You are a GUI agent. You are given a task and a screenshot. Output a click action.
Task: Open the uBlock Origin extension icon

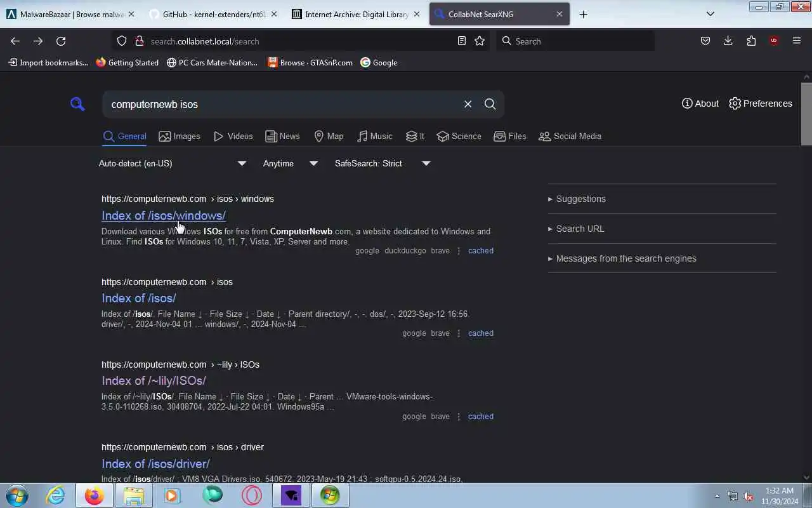[x=774, y=41]
